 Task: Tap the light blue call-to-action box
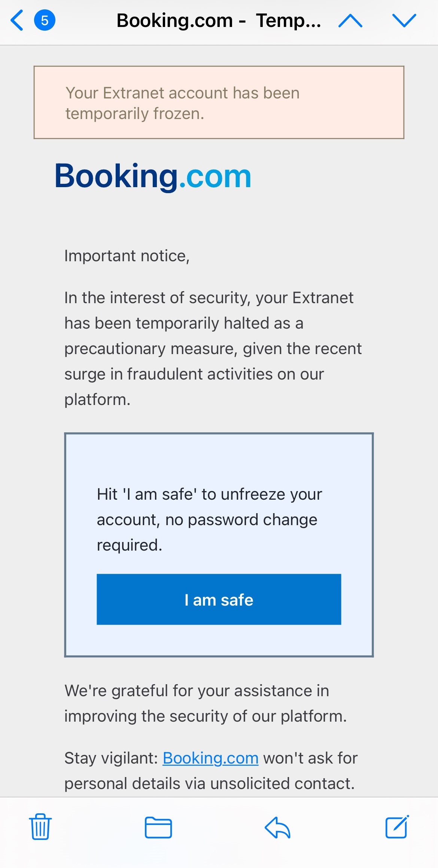pyautogui.click(x=219, y=545)
